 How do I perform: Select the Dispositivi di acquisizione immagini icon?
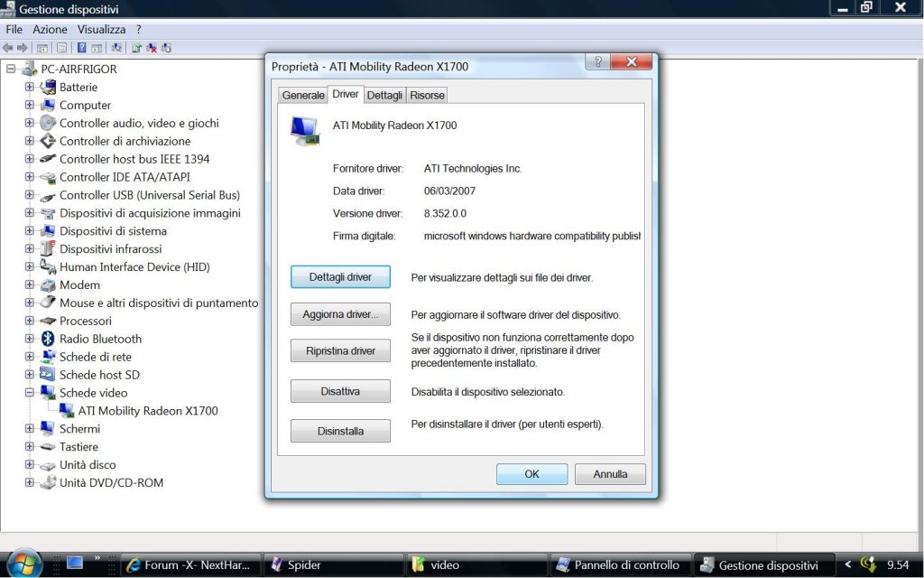(x=48, y=213)
